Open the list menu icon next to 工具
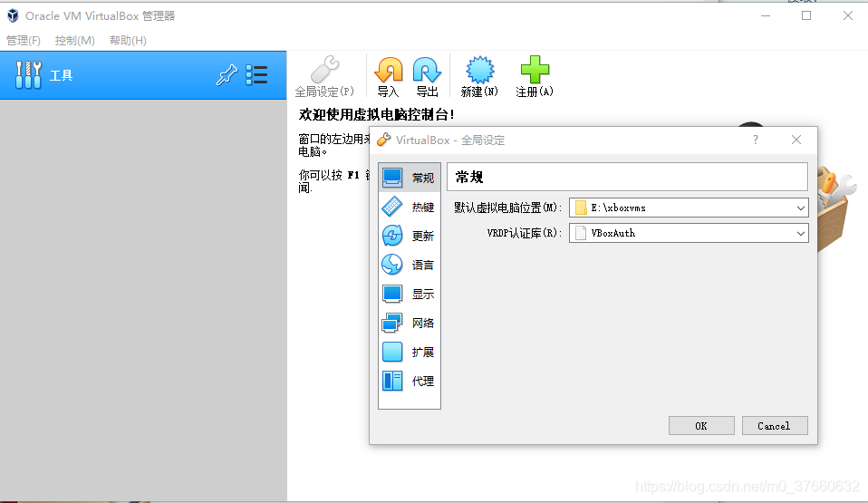The image size is (868, 503). coord(256,75)
